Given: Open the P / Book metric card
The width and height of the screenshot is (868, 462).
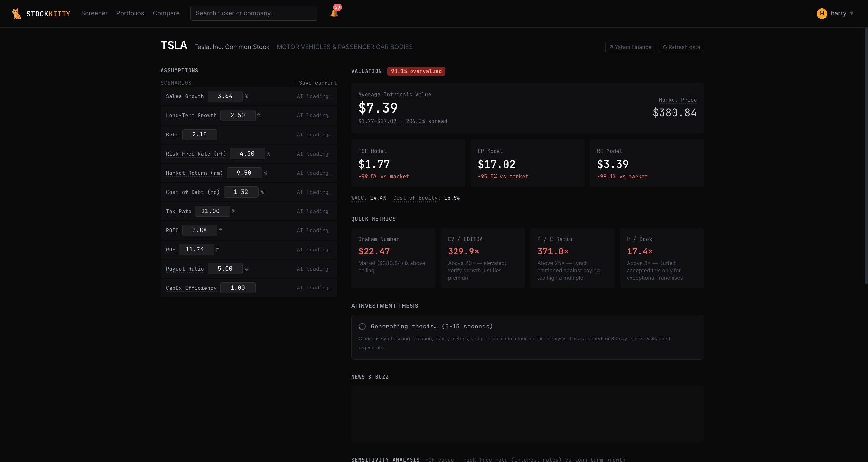Looking at the screenshot, I should (x=662, y=258).
